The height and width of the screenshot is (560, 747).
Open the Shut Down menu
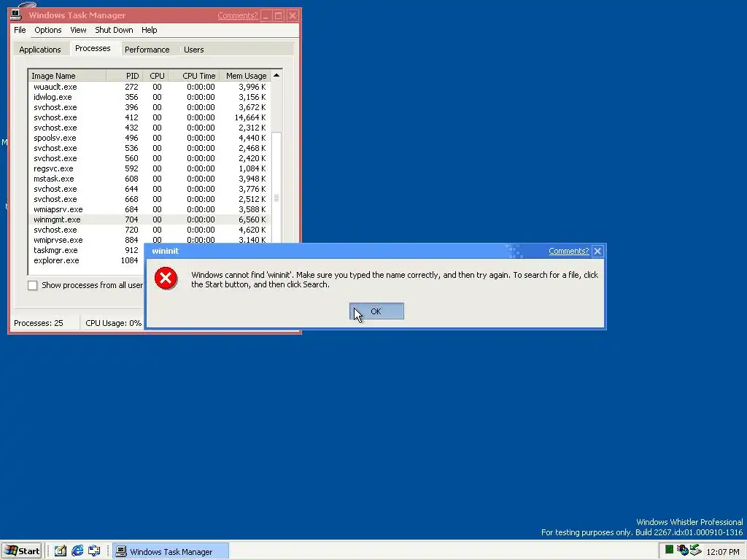tap(114, 30)
